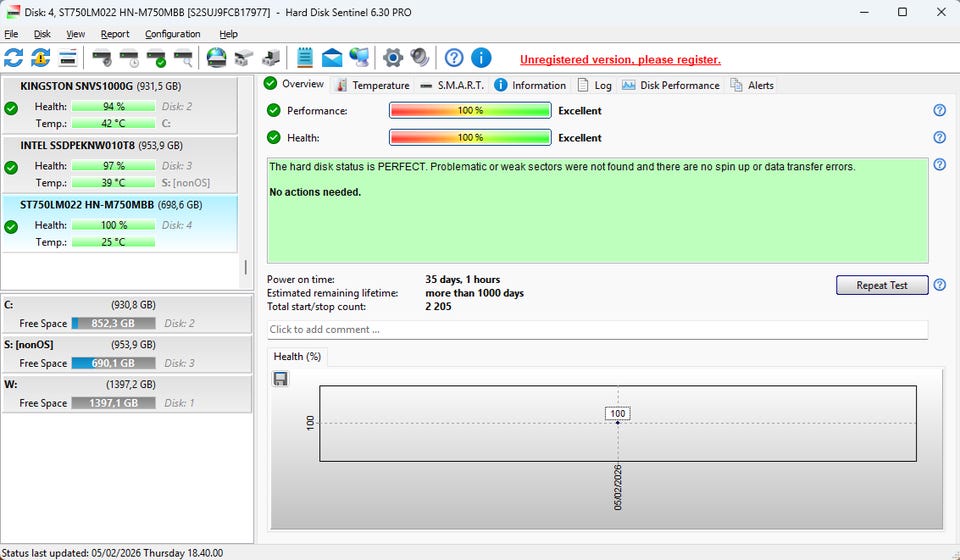Select the INTEL SSDPEKNW010T8 disk entry
The image size is (960, 560).
coord(119,164)
